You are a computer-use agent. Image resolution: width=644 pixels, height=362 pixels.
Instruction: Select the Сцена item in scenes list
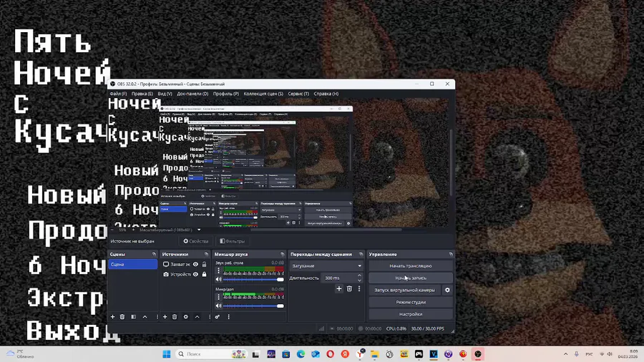[132, 264]
